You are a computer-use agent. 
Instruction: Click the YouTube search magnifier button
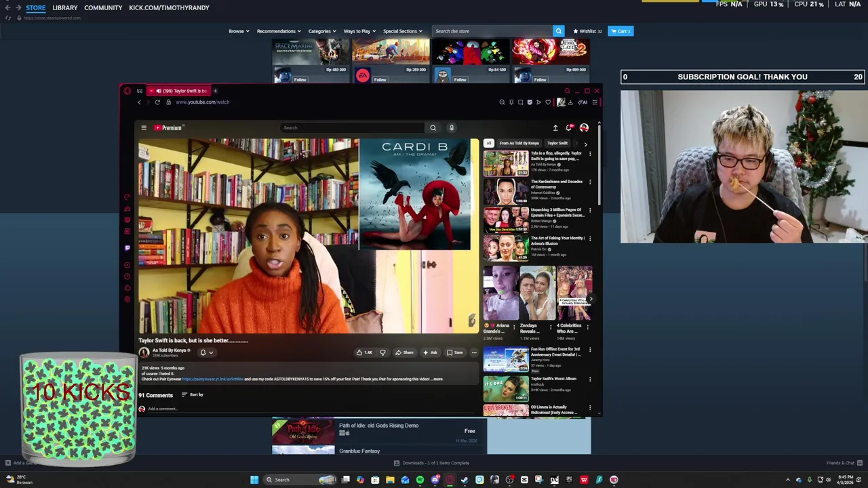click(433, 127)
